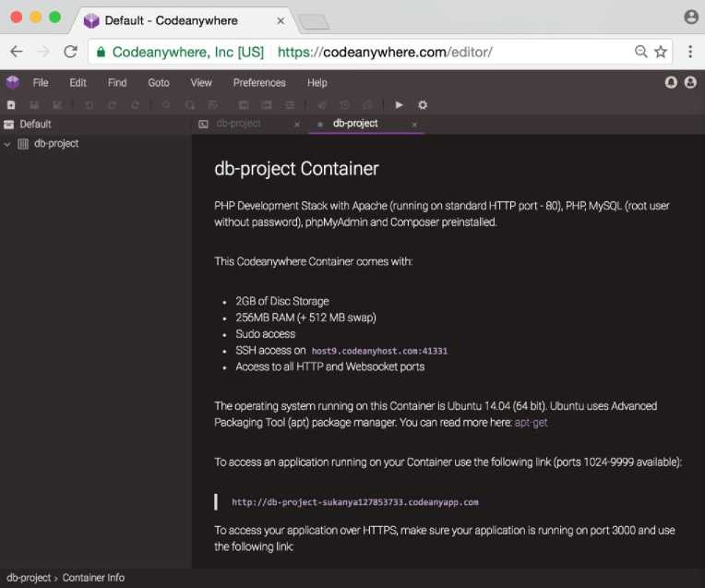Viewport: 705px width, 588px height.
Task: Click the dimmed Find magnifier toolbar icon
Action: [x=166, y=105]
